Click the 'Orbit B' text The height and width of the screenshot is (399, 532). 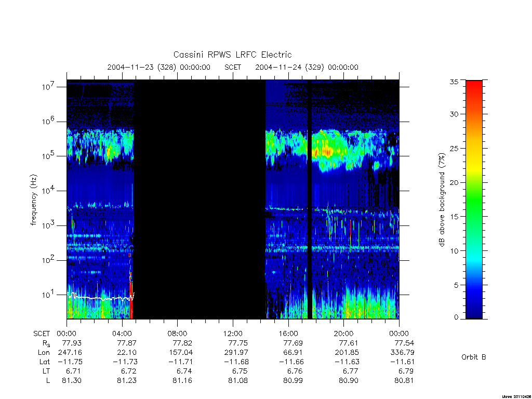click(474, 357)
